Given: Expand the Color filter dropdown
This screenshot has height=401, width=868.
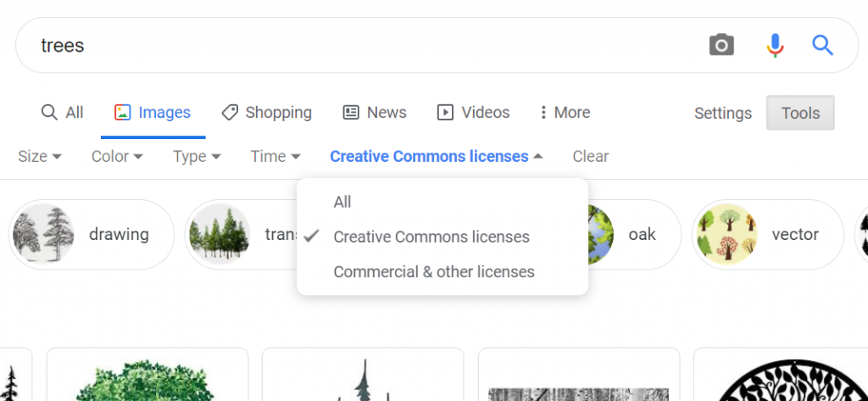Looking at the screenshot, I should (117, 157).
